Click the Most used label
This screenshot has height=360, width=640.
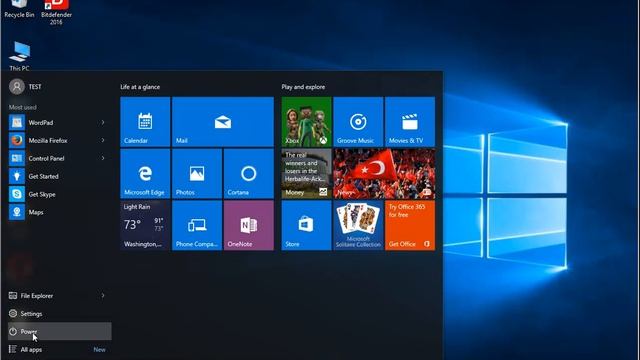pyautogui.click(x=23, y=107)
